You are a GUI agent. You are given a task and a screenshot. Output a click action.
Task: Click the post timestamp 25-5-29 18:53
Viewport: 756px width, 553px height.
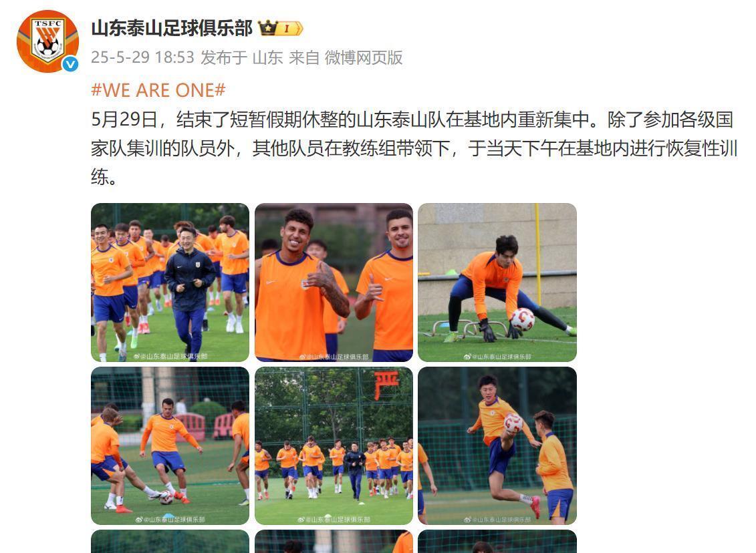point(142,57)
